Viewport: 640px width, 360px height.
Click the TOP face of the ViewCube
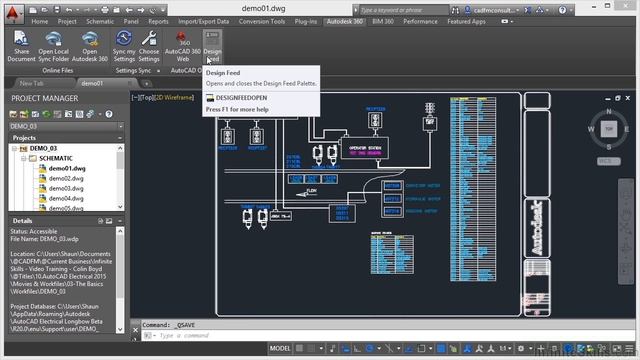click(609, 129)
